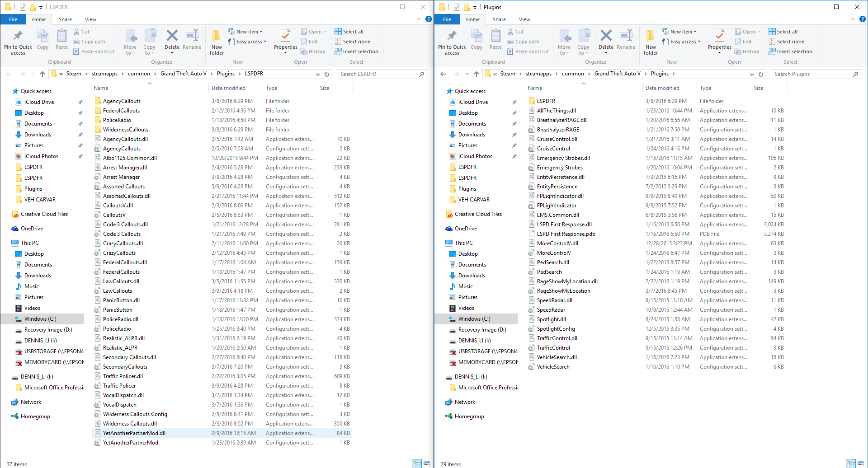Click Back arrow in Plugins window navigation
The width and height of the screenshot is (868, 468).
click(443, 74)
